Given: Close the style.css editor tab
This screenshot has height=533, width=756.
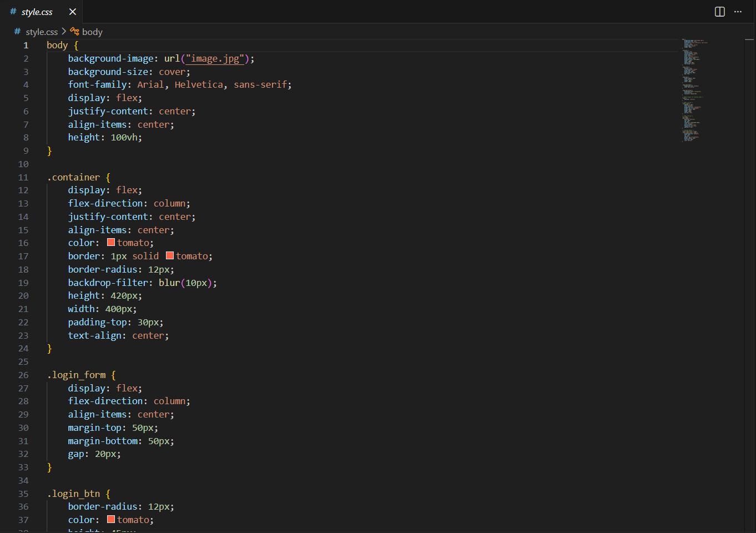Looking at the screenshot, I should click(x=73, y=12).
